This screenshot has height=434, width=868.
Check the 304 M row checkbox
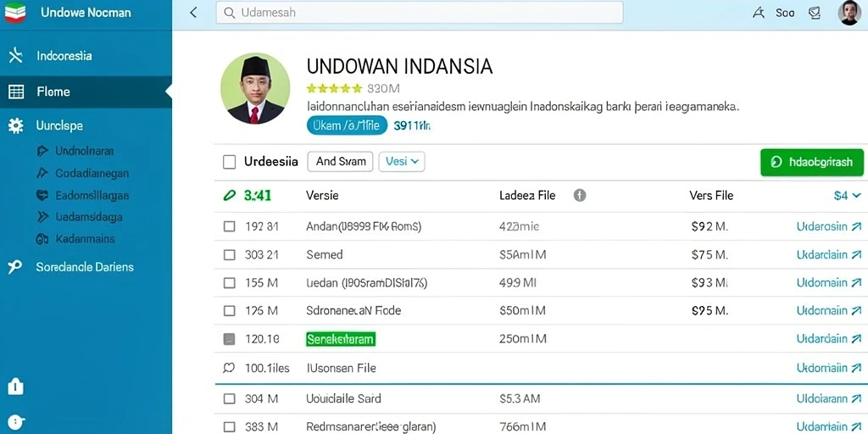click(229, 398)
